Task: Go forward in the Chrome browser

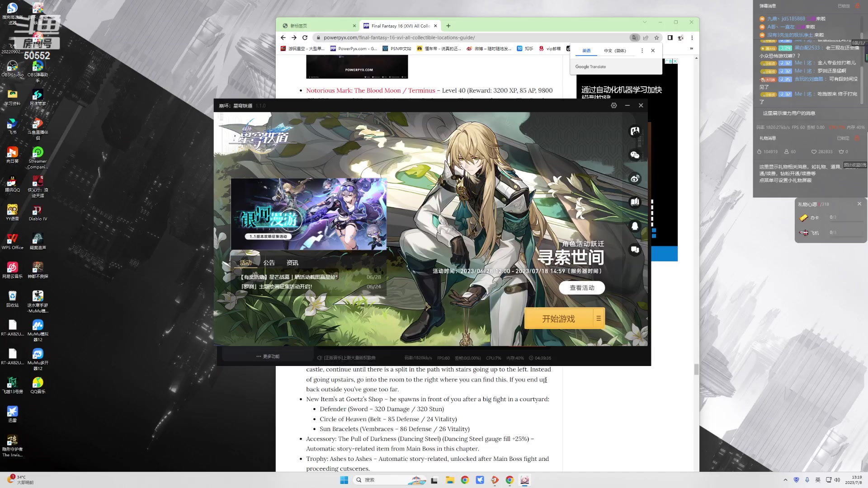Action: click(x=294, y=38)
